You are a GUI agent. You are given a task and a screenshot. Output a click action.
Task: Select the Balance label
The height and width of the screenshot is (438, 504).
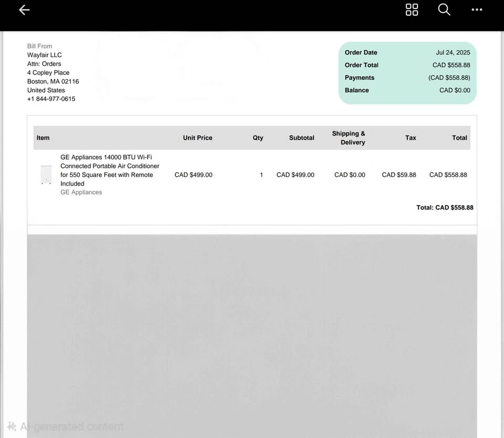click(x=356, y=90)
